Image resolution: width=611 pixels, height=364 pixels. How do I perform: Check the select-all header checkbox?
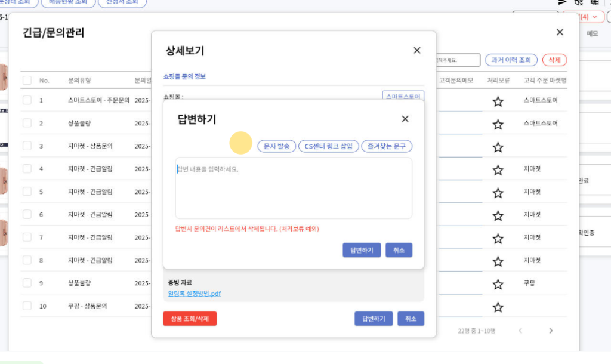(x=27, y=81)
